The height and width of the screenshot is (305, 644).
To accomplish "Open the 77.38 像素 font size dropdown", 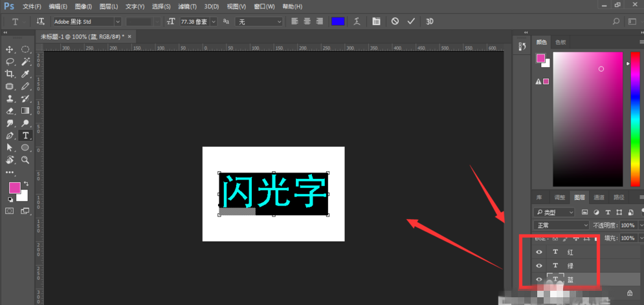I will click(x=214, y=22).
